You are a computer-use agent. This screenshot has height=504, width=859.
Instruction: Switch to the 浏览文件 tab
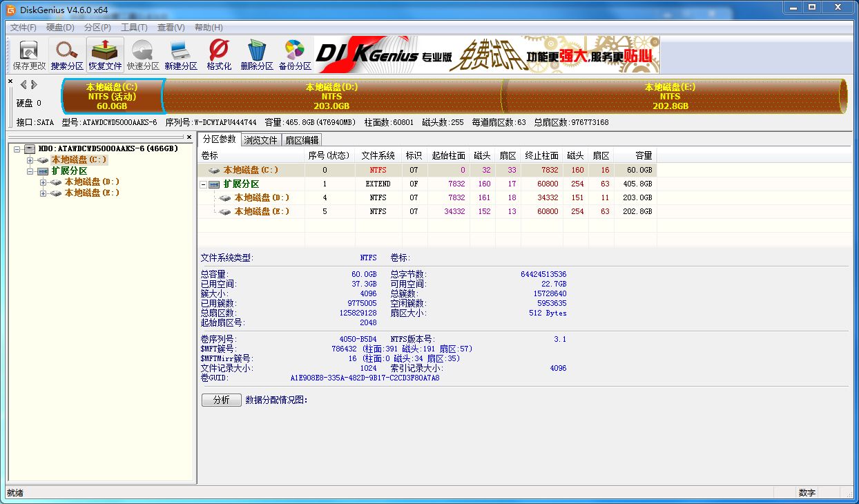click(260, 139)
